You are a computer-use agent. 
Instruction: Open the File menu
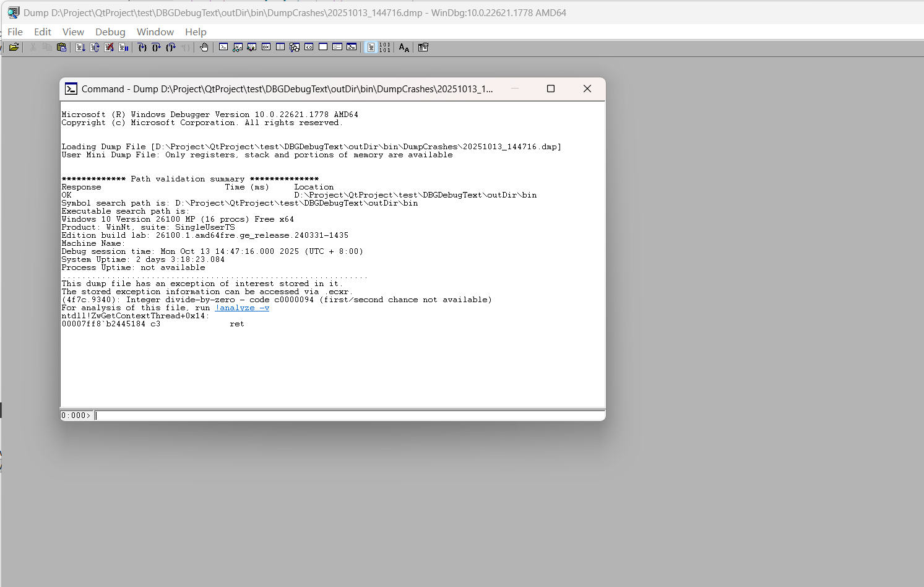coord(15,32)
